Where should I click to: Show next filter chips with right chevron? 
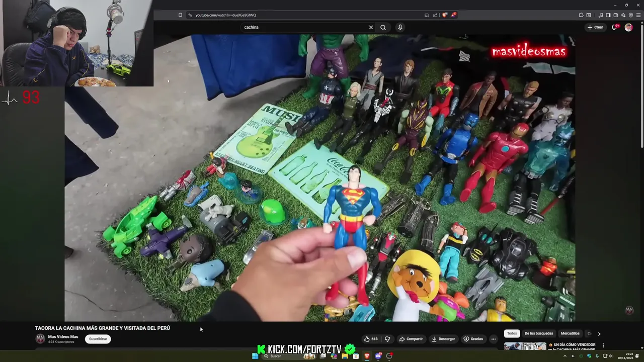tap(599, 333)
